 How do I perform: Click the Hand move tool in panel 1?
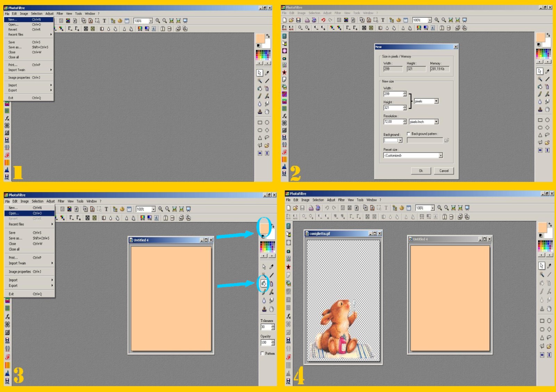[x=267, y=111]
